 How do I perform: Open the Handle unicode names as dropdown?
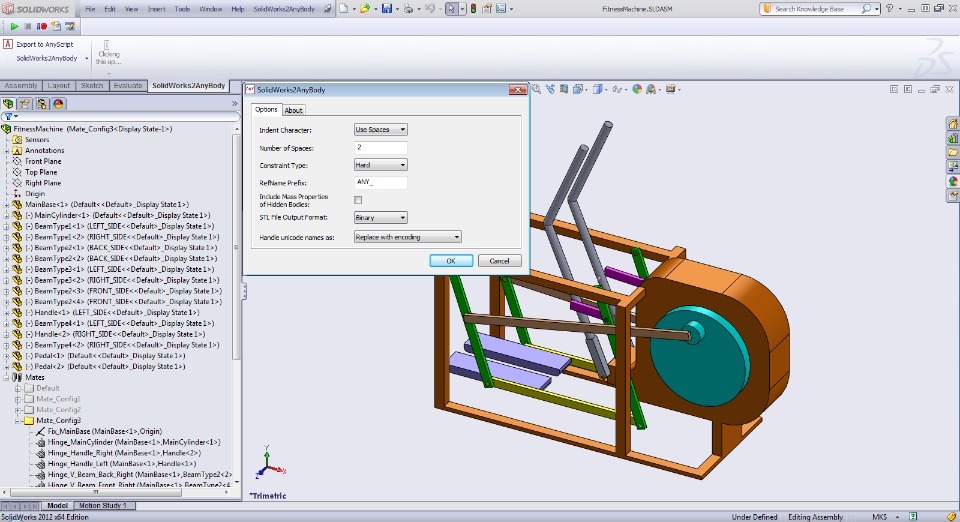tap(407, 237)
